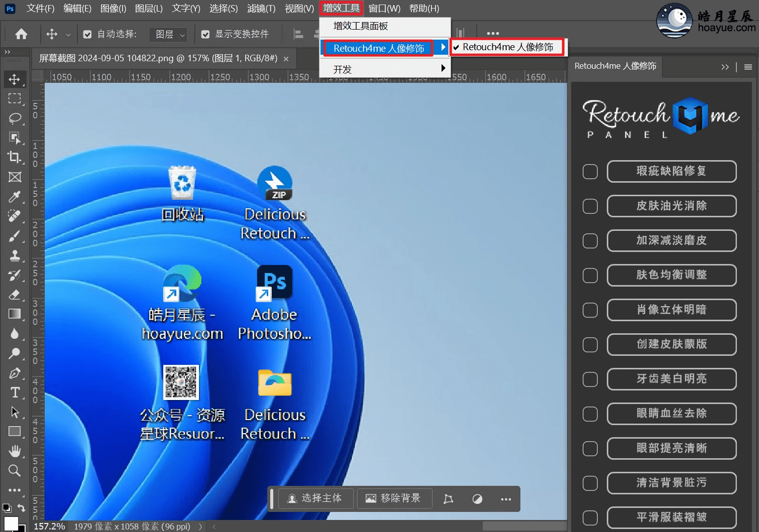
Task: Open the Edit Toolbar three-dots icon
Action: [15, 490]
